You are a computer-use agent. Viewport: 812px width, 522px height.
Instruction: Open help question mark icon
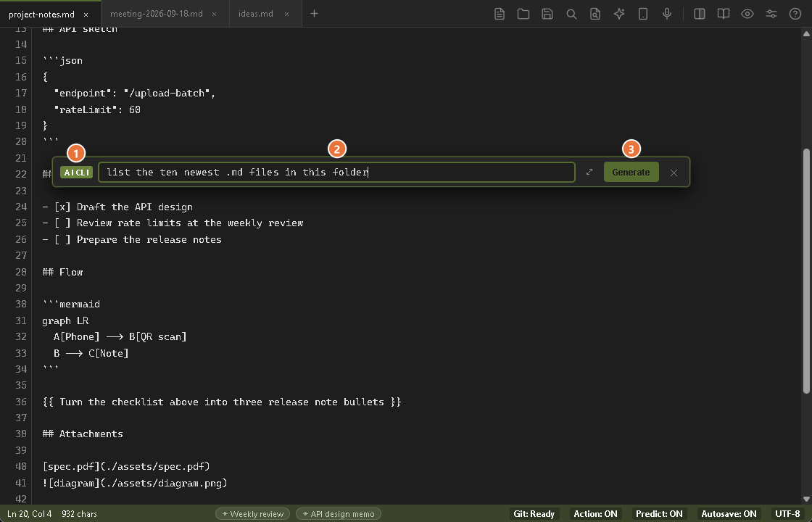[795, 14]
